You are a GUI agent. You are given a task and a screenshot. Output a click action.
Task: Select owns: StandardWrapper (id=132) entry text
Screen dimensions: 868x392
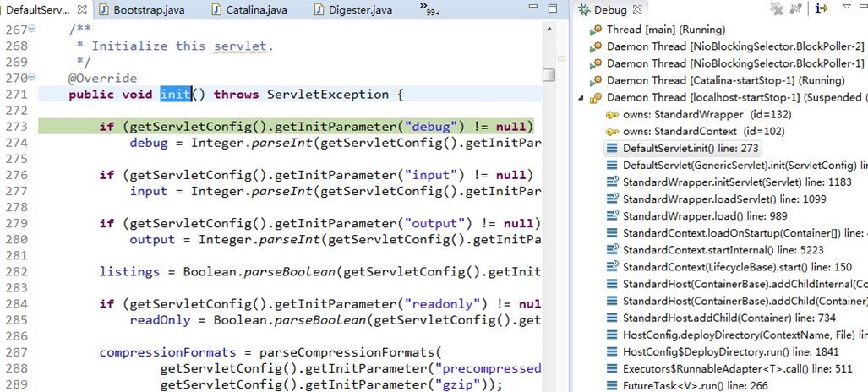click(x=707, y=115)
